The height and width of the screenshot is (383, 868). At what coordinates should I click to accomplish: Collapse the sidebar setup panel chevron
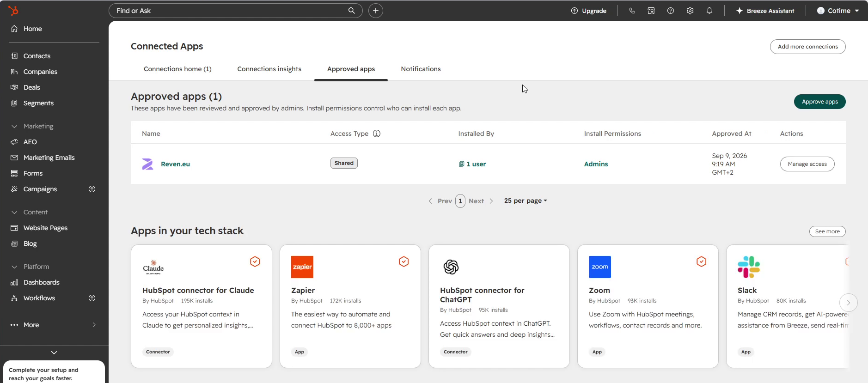[54, 353]
